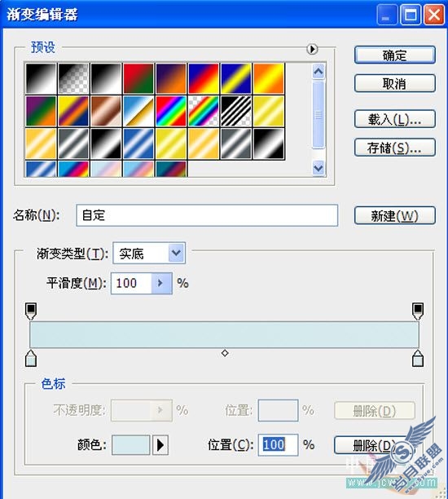Image resolution: width=448 pixels, height=499 pixels.
Task: Click the presets scrollbar down arrow
Action: tap(318, 168)
